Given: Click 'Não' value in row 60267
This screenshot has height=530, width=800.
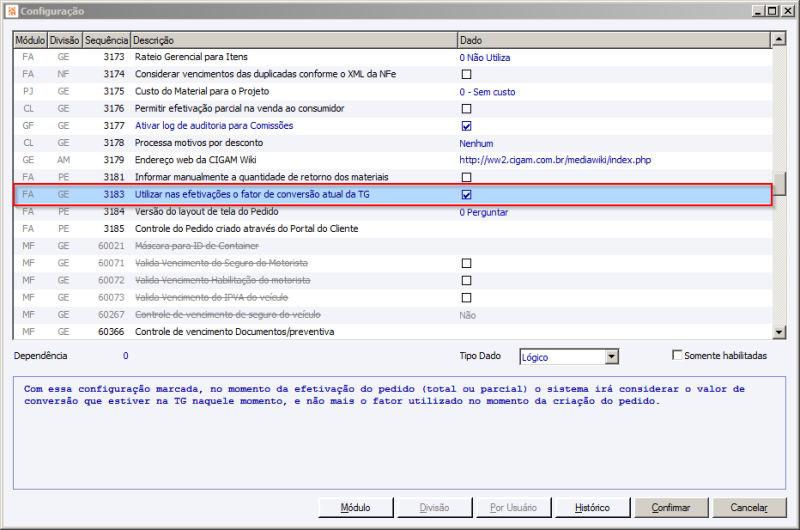Looking at the screenshot, I should coord(467,316).
